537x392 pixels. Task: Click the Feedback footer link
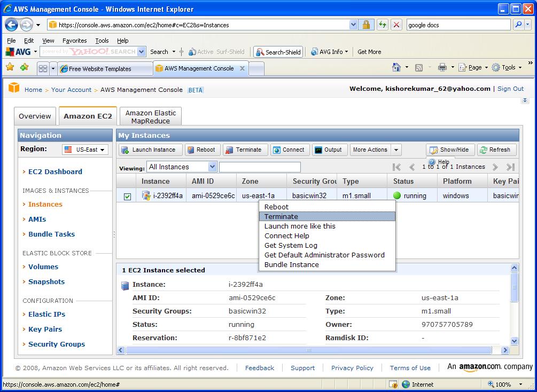click(260, 367)
